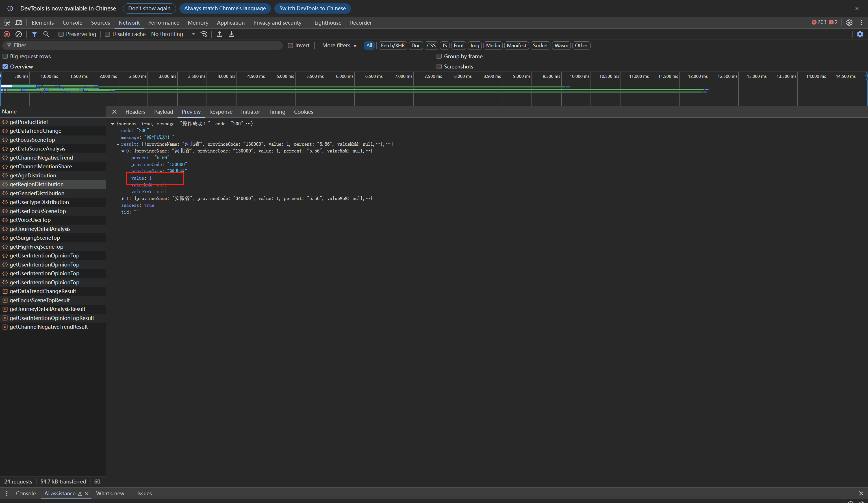Open the inspect element picker
Image resolution: width=868 pixels, height=503 pixels.
(x=7, y=23)
